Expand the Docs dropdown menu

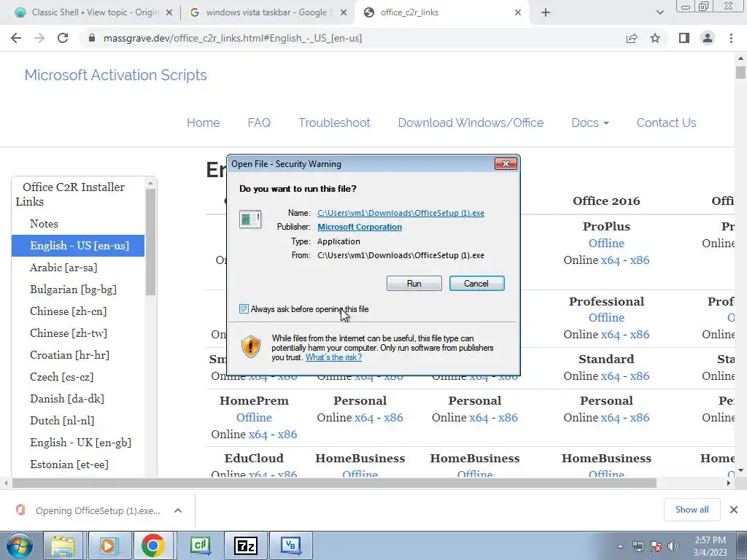pos(589,122)
